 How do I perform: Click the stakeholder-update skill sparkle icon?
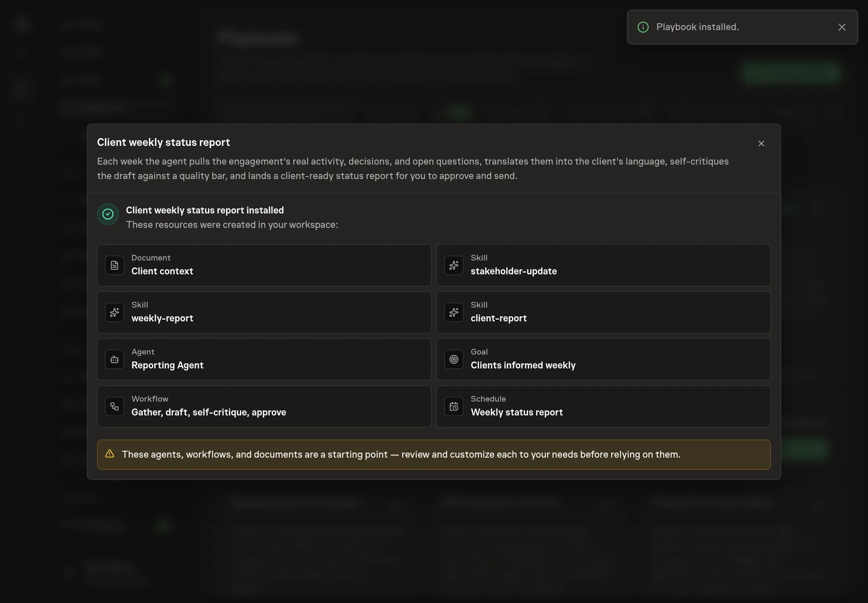pyautogui.click(x=454, y=265)
